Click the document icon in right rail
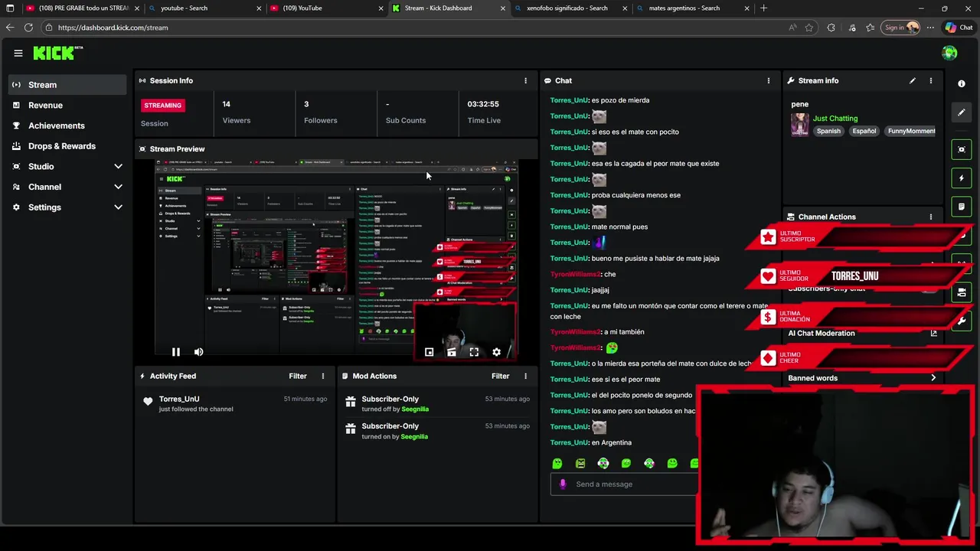 [962, 207]
